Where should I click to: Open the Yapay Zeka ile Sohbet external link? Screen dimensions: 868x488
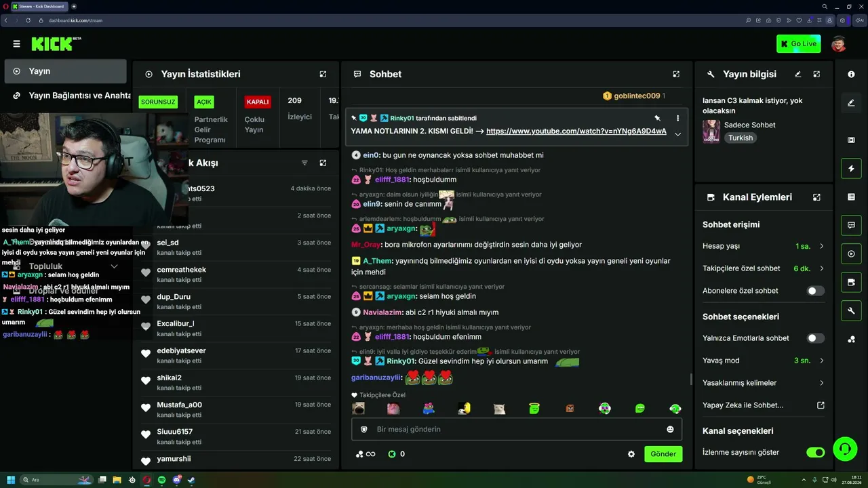point(821,405)
